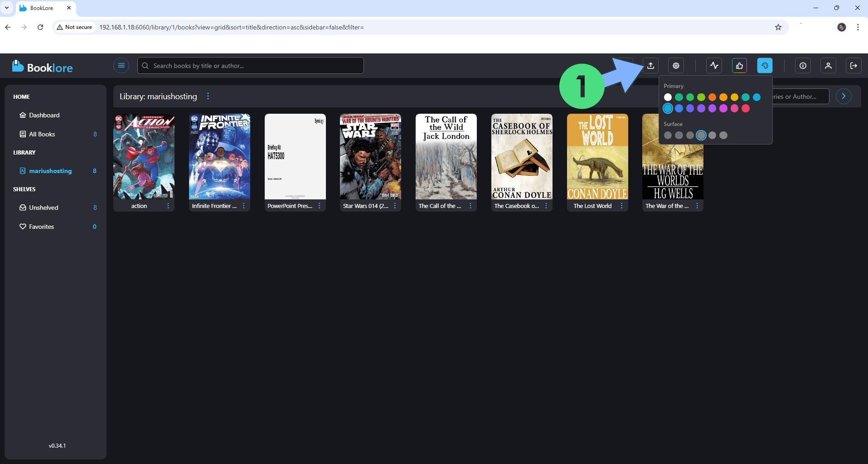Select pink primary color swatch
Viewport: 868px width, 464px height.
(734, 108)
